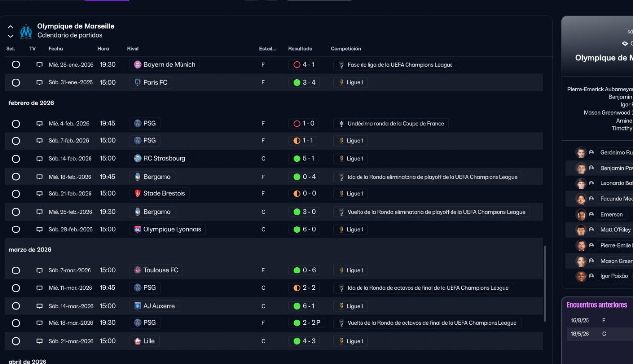Click the Olympique de Marseille club crest
The height and width of the screenshot is (364, 633).
point(26,31)
